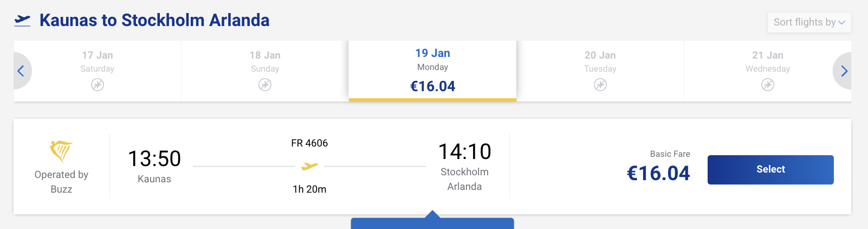This screenshot has width=868, height=229.
Task: Click the 13:50 Kaunas departure time
Action: [x=154, y=159]
